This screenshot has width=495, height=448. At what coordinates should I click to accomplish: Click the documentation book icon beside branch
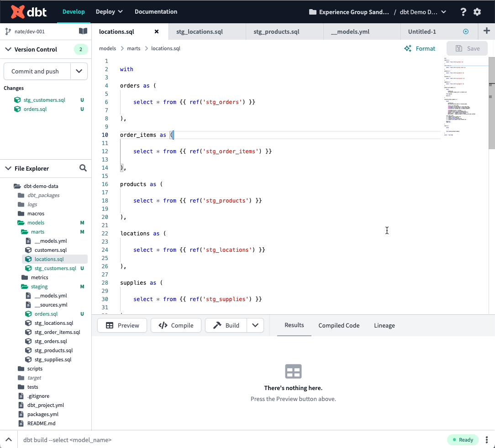[x=83, y=31]
